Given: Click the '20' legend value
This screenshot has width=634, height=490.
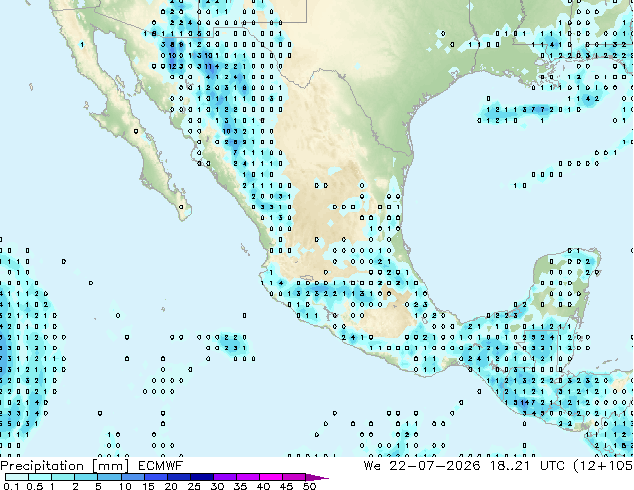Looking at the screenshot, I should click(171, 486).
